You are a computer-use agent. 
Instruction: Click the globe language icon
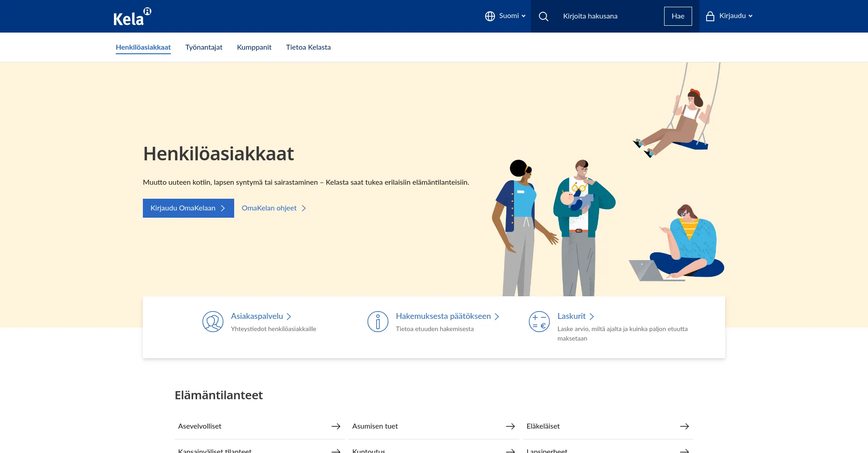click(x=490, y=16)
